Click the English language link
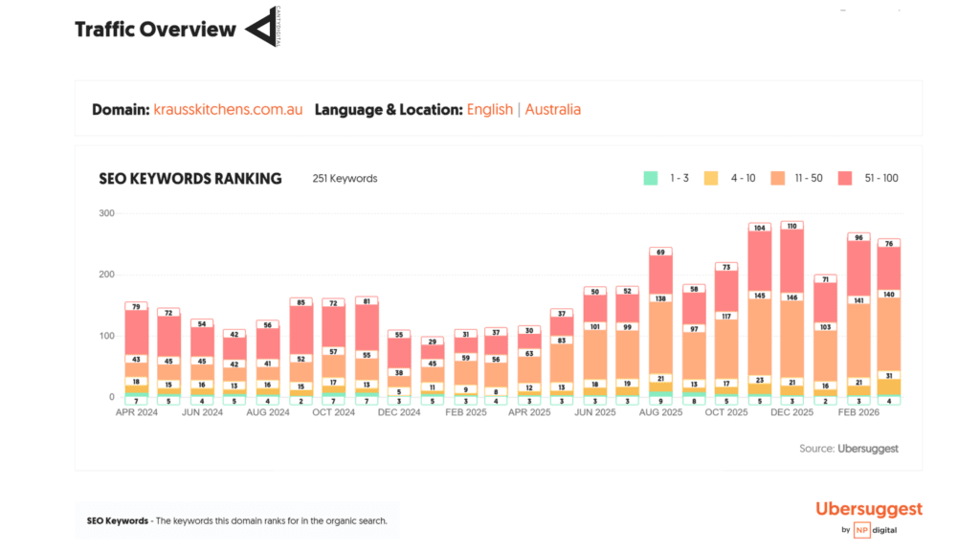Screen dimensions: 980x551 [x=490, y=109]
